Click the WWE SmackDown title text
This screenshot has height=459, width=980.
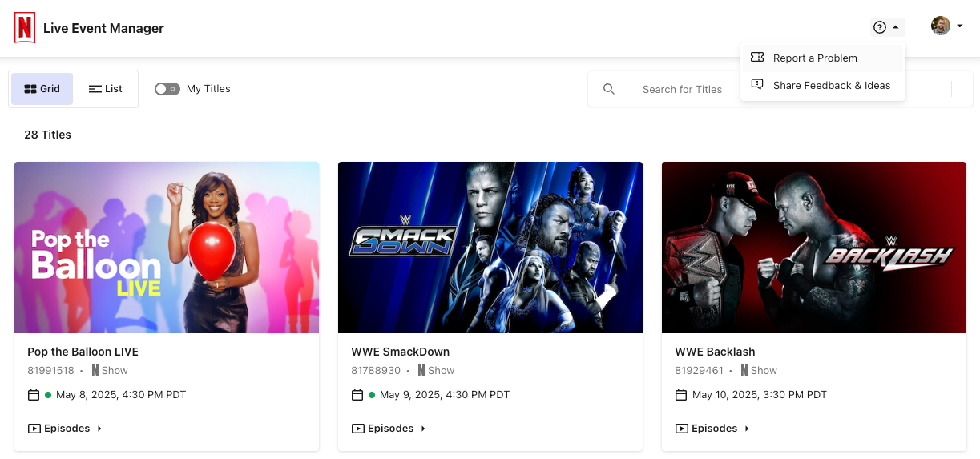pyautogui.click(x=401, y=352)
